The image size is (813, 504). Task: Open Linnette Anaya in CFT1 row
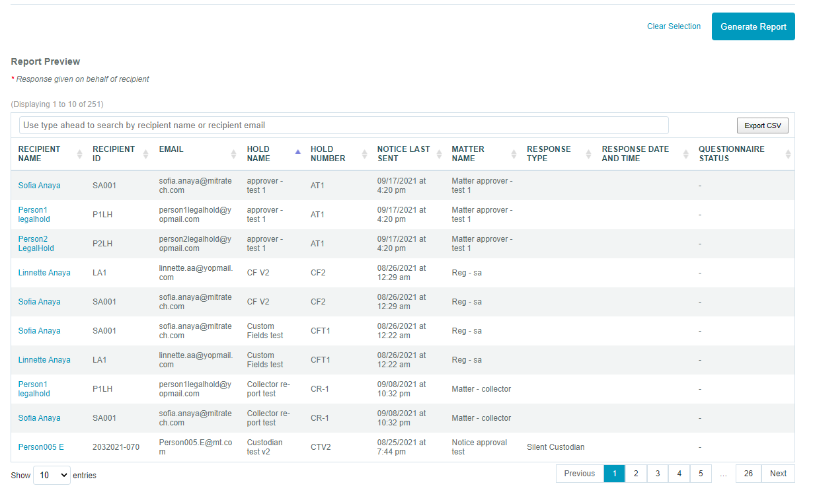point(44,360)
